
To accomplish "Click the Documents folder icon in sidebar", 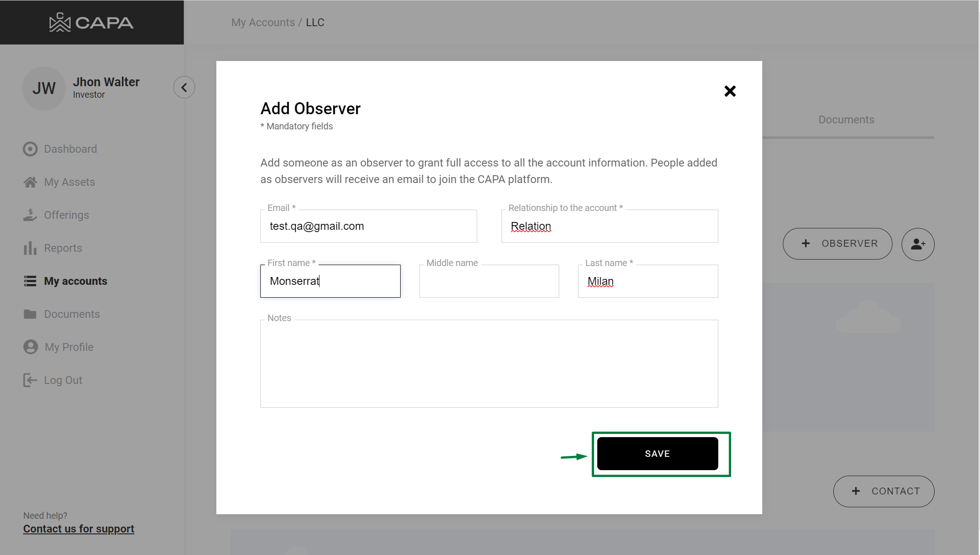I will pyautogui.click(x=30, y=314).
